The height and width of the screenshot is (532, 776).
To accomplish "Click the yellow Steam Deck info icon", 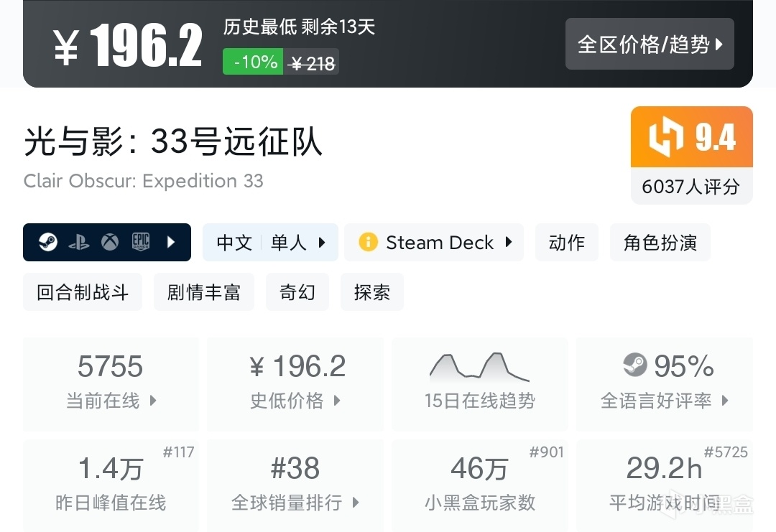I will [368, 243].
